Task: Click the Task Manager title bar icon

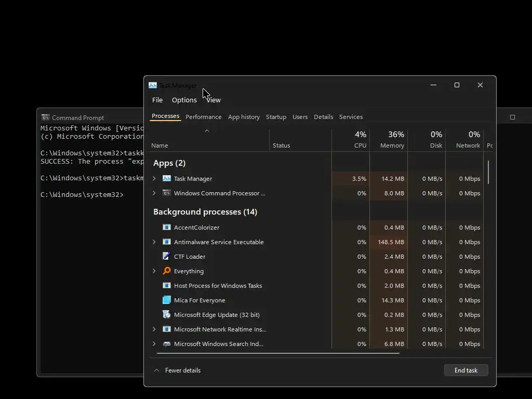Action: click(153, 85)
